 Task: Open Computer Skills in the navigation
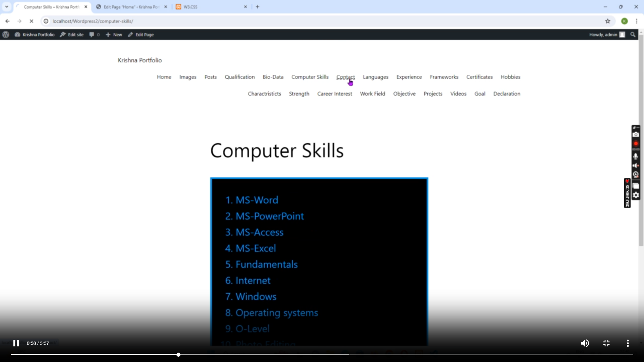point(310,77)
